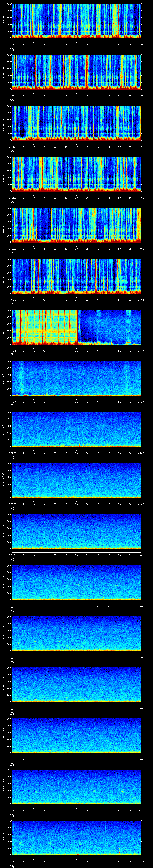This screenshot has width=153, height=868.
Task: Click the '12:52:00' start time label
Action: [x=12, y=453]
